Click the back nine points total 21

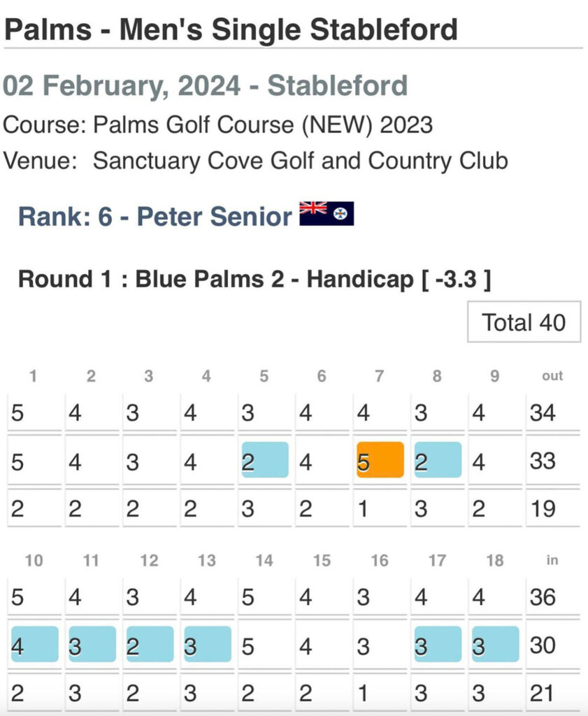543,693
